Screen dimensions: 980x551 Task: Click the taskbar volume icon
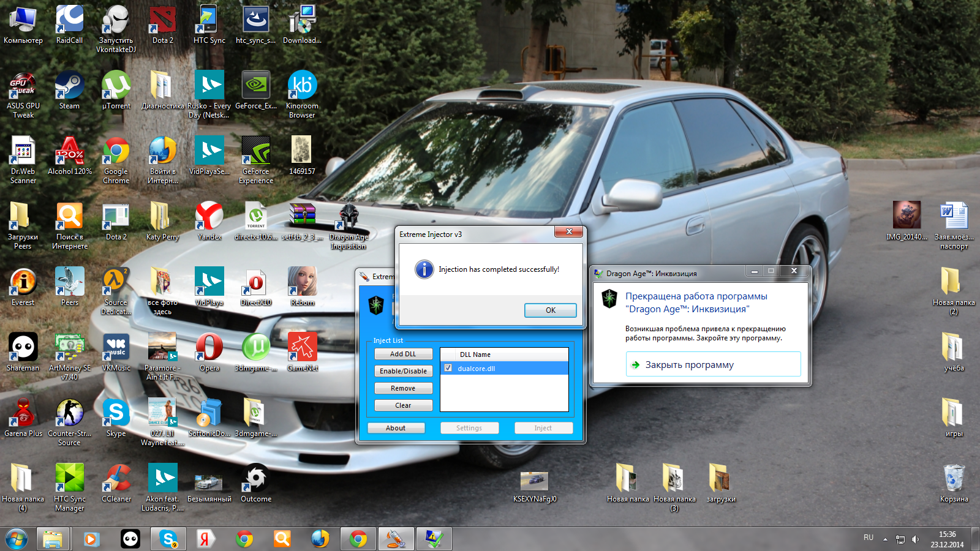tap(915, 539)
